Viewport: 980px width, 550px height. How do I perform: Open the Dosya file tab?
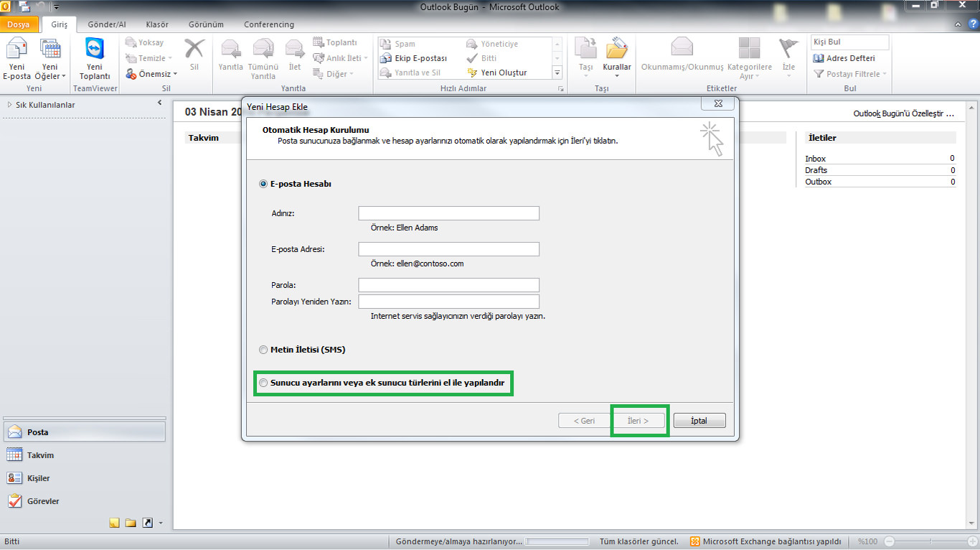pos(19,24)
